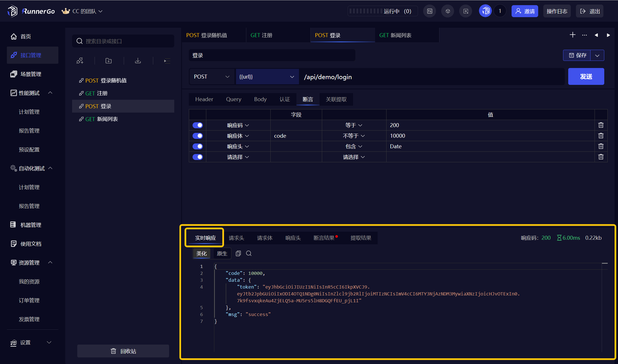
Task: Click the collapse sidebar icon next to import
Action: [166, 60]
